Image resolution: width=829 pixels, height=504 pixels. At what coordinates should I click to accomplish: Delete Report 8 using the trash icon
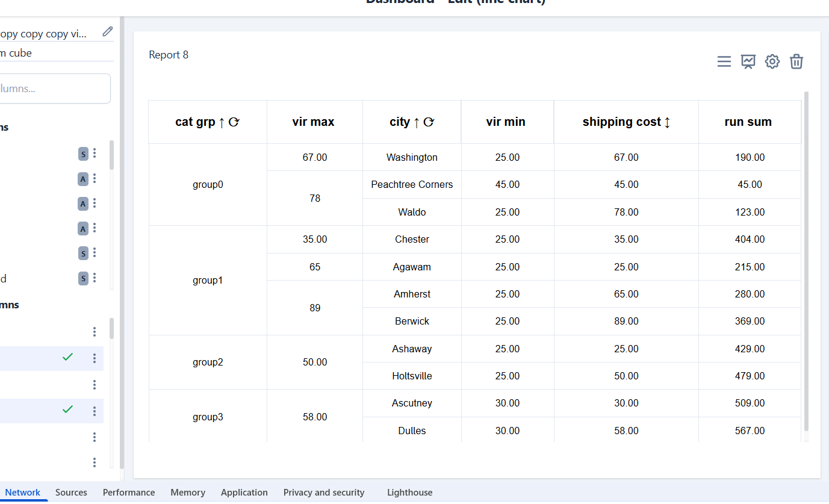click(x=796, y=61)
